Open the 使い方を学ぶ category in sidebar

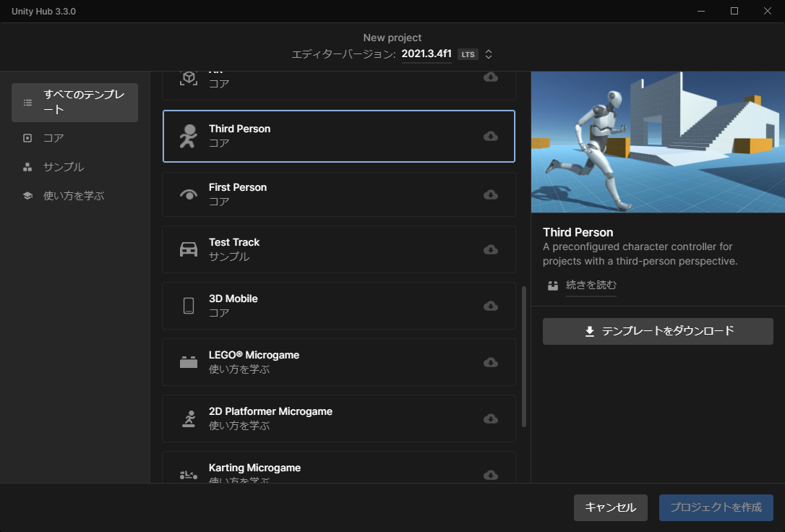coord(73,196)
